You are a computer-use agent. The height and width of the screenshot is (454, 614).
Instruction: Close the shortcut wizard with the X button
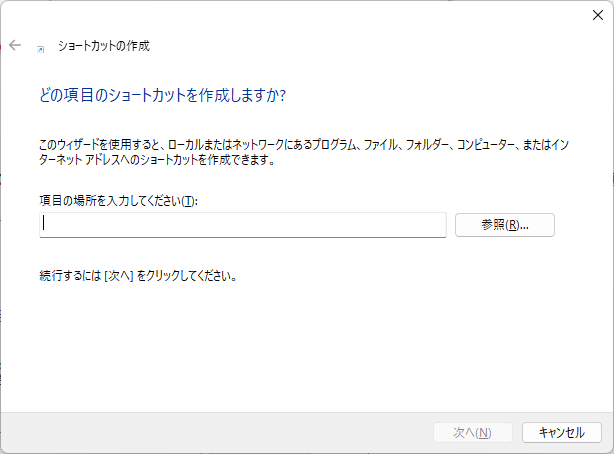[x=597, y=14]
